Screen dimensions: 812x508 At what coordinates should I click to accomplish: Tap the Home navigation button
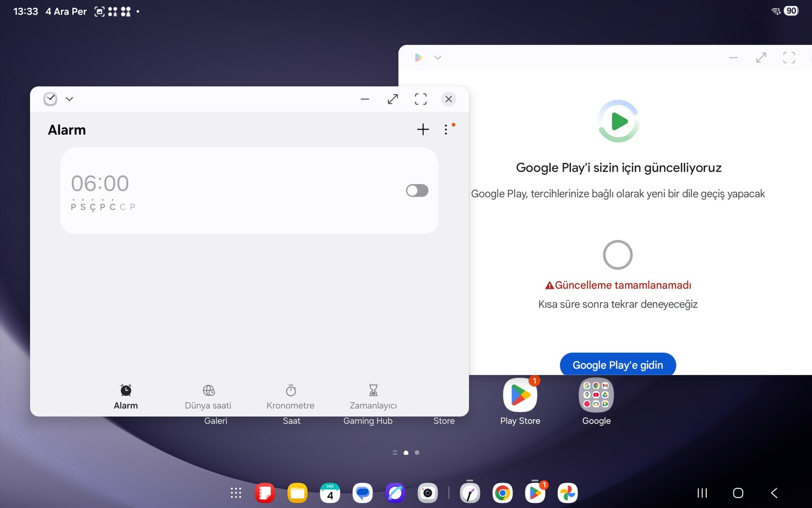(738, 493)
